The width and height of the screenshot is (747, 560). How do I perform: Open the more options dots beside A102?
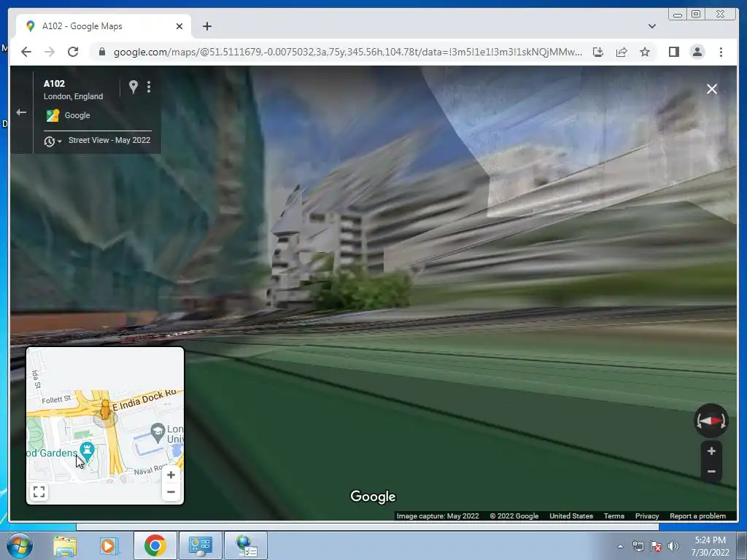tap(149, 87)
